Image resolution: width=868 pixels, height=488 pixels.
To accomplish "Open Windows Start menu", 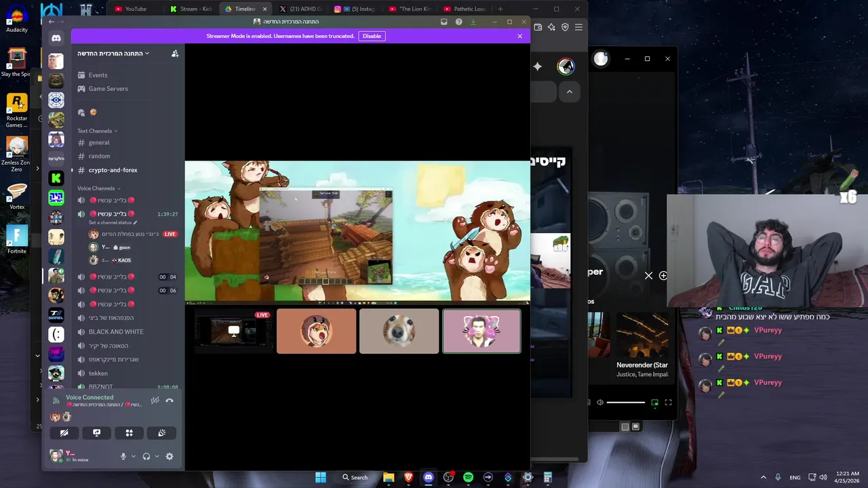I will click(x=321, y=477).
